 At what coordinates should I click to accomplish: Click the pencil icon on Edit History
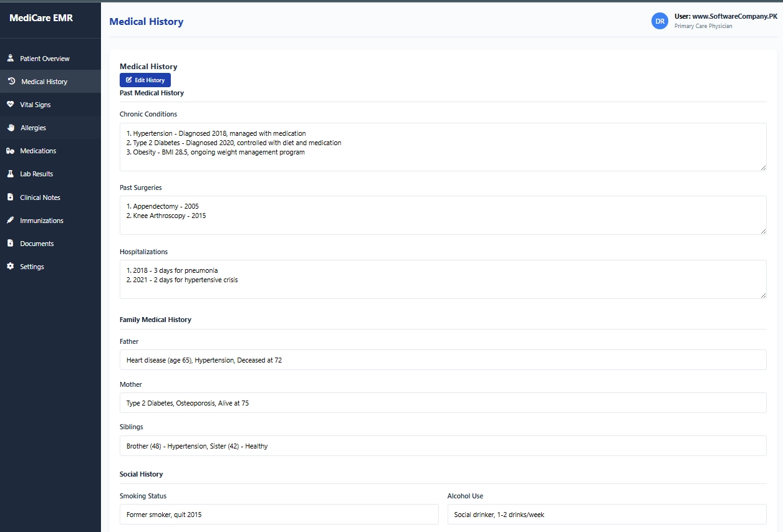tap(129, 80)
